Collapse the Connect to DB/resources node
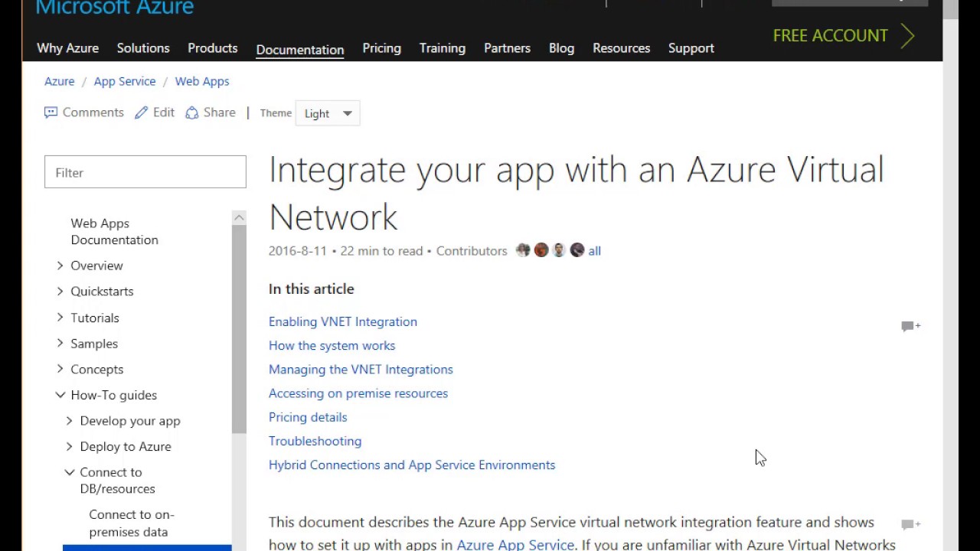The height and width of the screenshot is (551, 980). coord(70,472)
